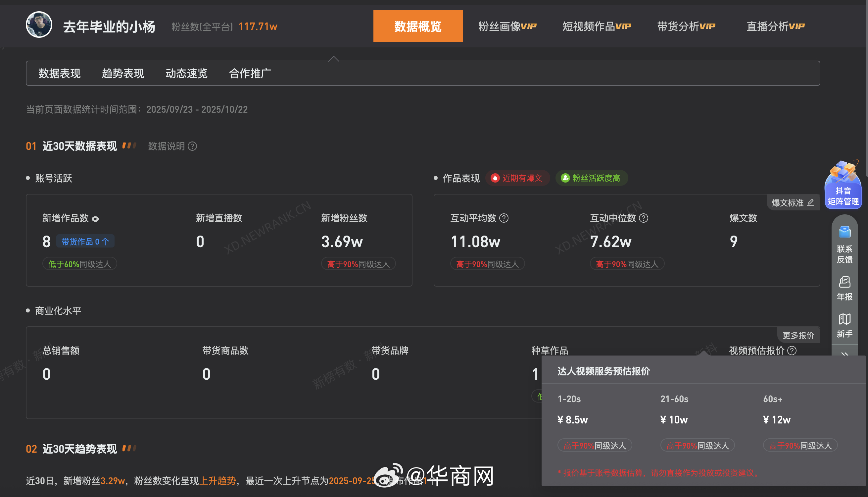Go to the 直播分析 VIP tab
Screen dimensions: 868x497
tap(775, 26)
